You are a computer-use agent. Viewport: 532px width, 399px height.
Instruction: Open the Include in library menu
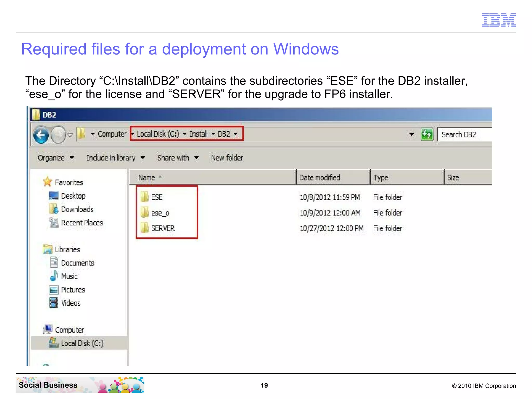(116, 158)
